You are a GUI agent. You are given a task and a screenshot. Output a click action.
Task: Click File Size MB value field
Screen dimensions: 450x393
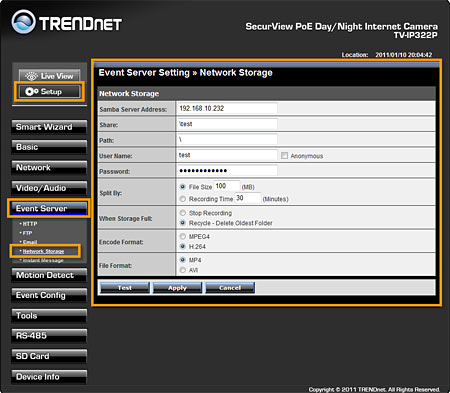click(227, 186)
